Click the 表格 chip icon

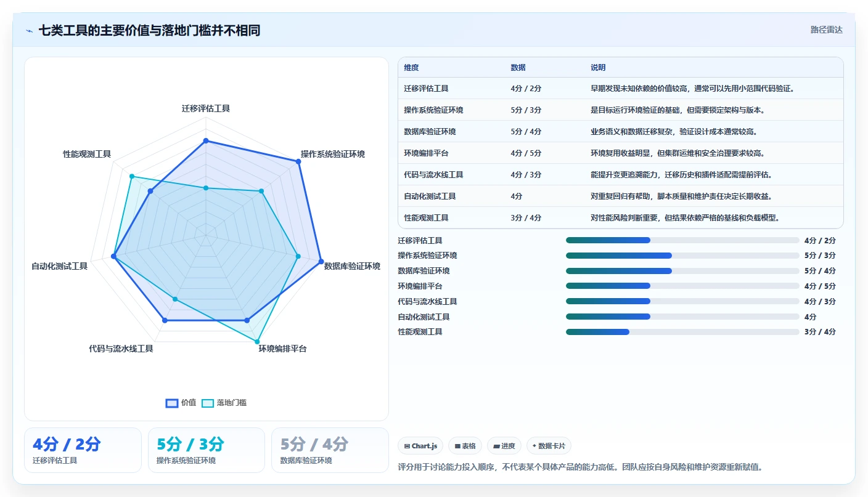click(x=458, y=446)
